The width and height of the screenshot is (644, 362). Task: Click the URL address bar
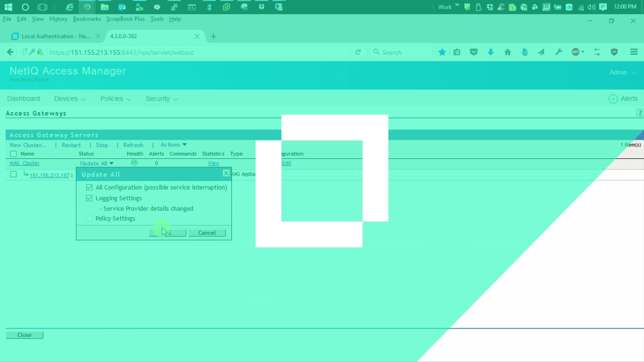(199, 52)
